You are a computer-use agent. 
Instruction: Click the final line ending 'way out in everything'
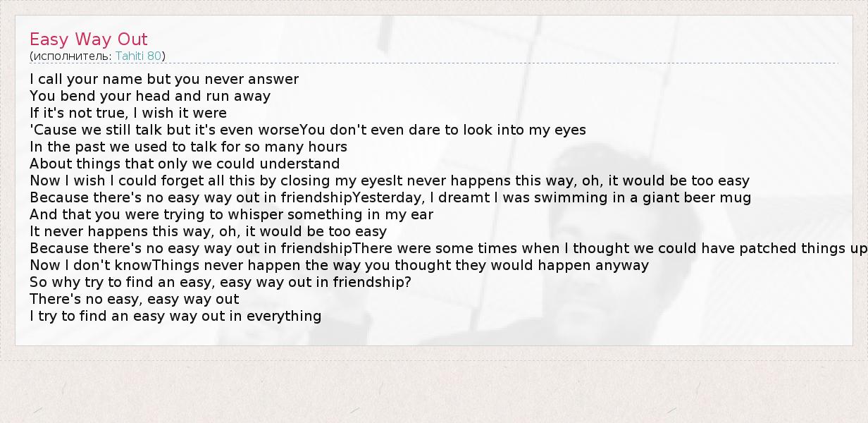click(175, 316)
